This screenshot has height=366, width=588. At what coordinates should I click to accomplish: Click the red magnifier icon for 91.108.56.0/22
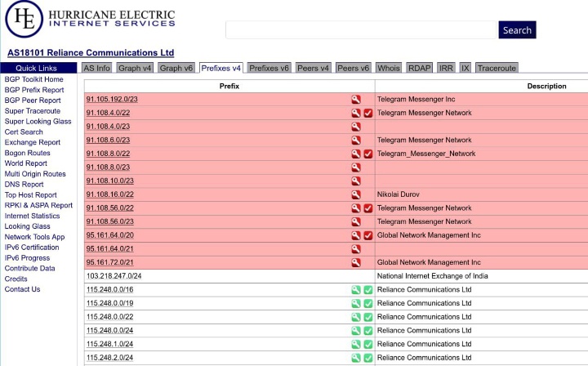pyautogui.click(x=356, y=208)
